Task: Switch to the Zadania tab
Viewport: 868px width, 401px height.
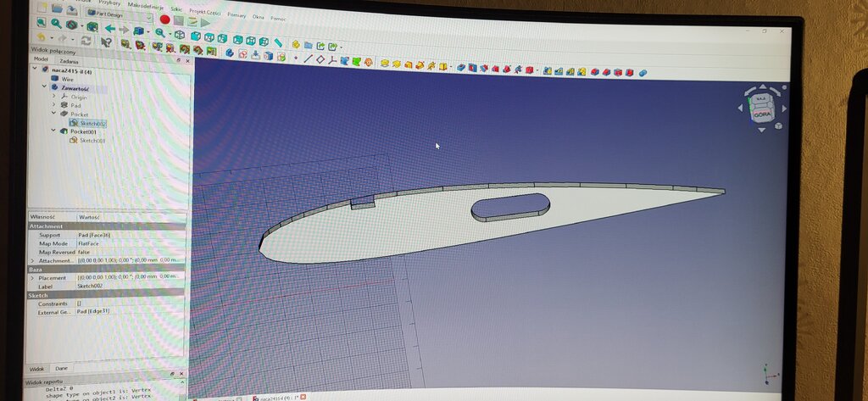Action: (x=69, y=61)
